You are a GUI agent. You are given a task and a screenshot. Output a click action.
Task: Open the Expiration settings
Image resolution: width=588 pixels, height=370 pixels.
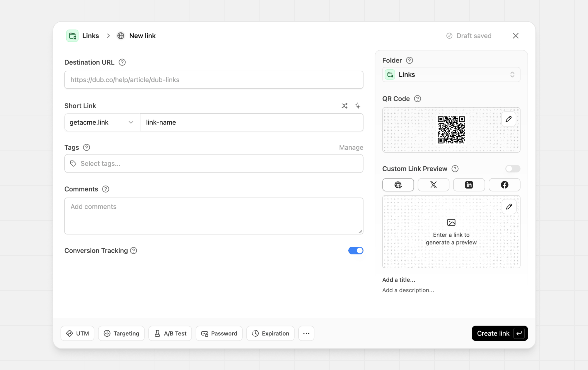270,333
